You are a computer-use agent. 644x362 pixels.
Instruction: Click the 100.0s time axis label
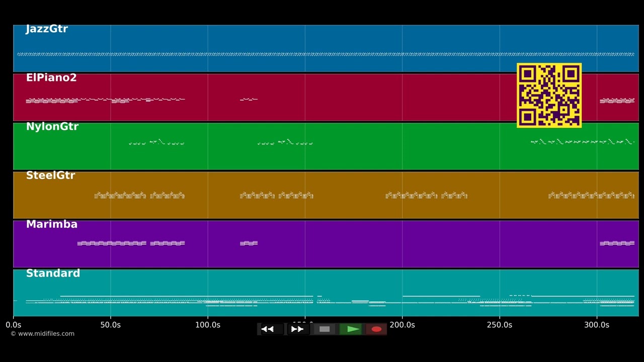[x=207, y=325]
